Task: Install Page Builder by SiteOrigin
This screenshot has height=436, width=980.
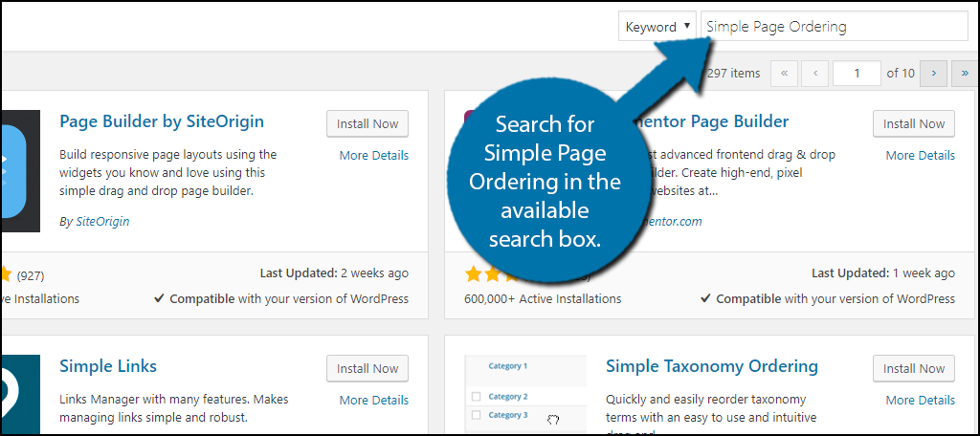Action: click(x=367, y=123)
